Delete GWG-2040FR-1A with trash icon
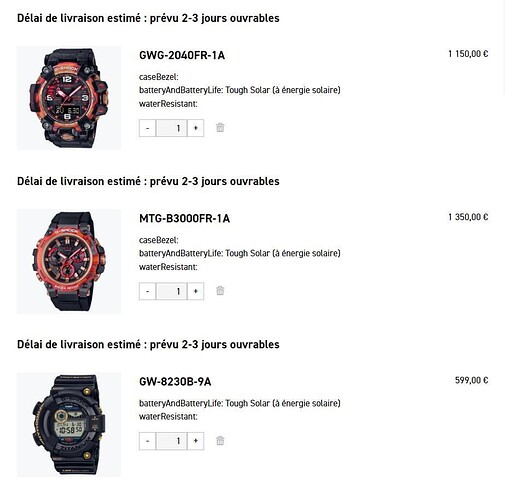 [220, 127]
